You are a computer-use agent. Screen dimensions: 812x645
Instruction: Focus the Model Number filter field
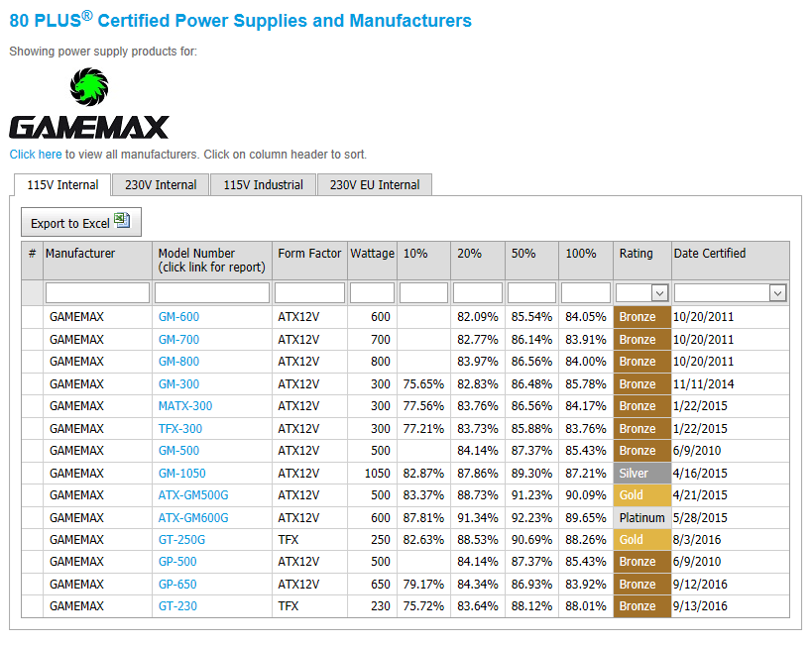pyautogui.click(x=212, y=293)
